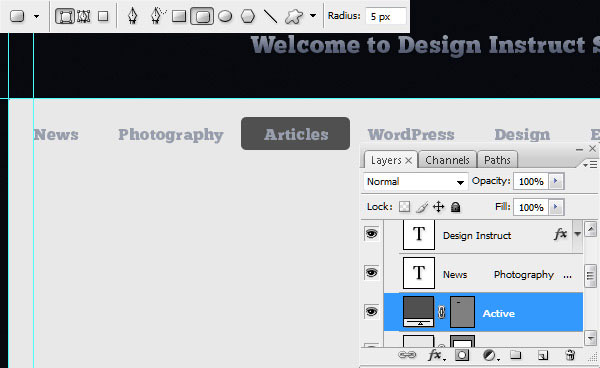
Task: Switch to the Channels tab
Action: (x=447, y=160)
